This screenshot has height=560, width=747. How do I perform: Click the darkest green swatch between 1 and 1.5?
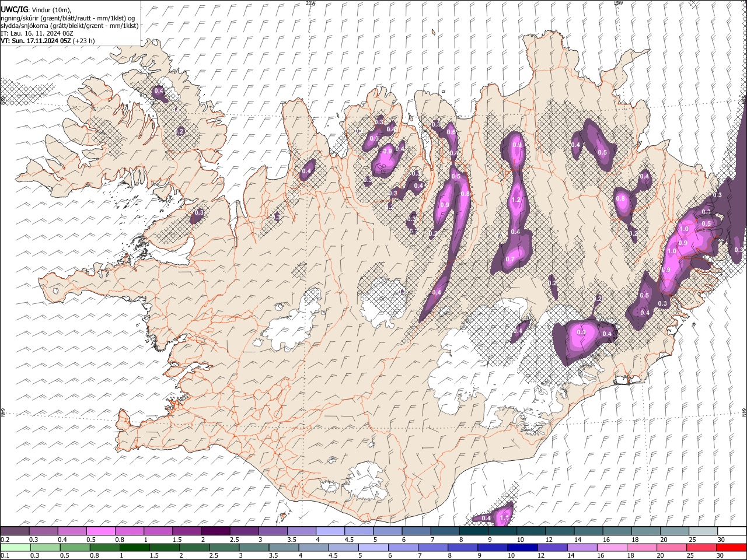[134, 547]
